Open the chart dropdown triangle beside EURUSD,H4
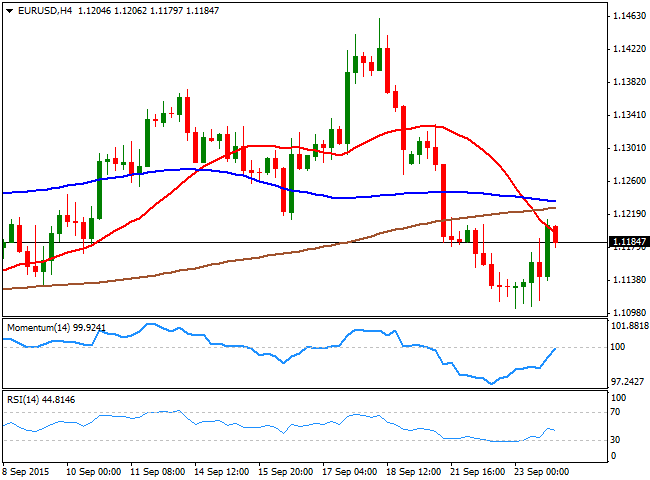Image resolution: width=650 pixels, height=480 pixels. tap(10, 11)
